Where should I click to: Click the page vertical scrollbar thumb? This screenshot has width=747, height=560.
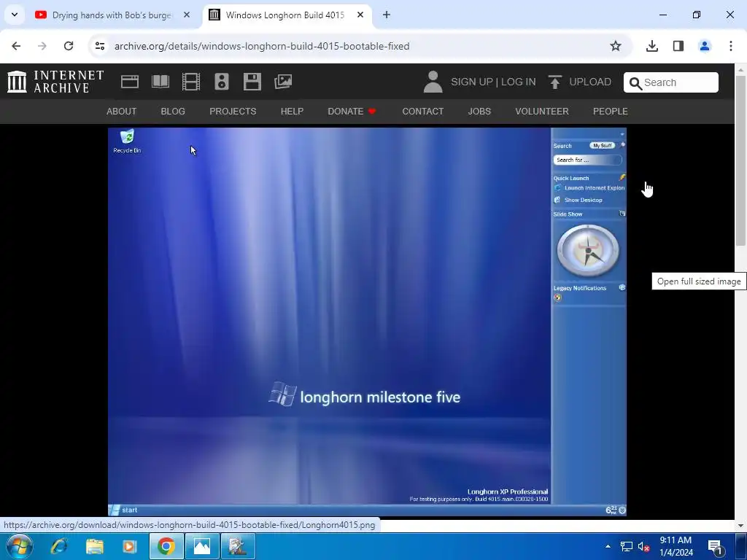(740, 161)
